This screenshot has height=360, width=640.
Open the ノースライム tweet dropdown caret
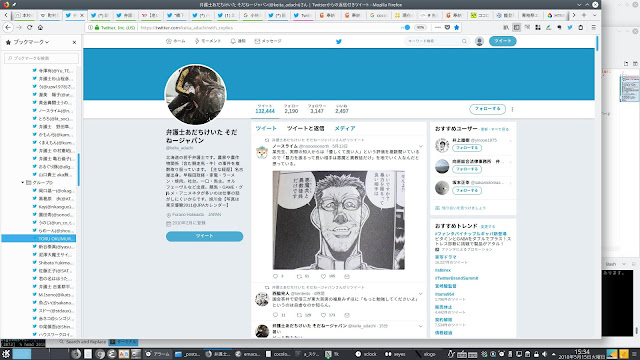(x=421, y=146)
